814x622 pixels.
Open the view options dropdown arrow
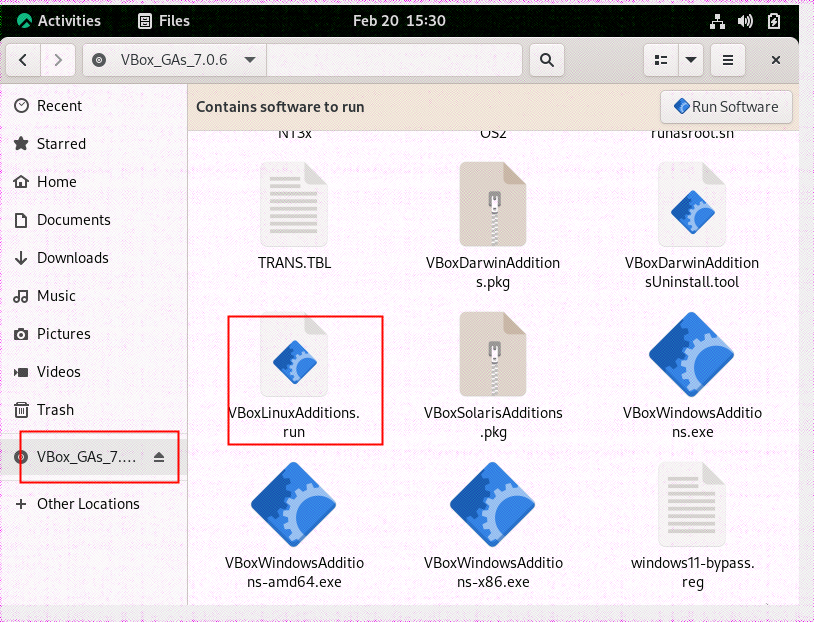pos(690,60)
